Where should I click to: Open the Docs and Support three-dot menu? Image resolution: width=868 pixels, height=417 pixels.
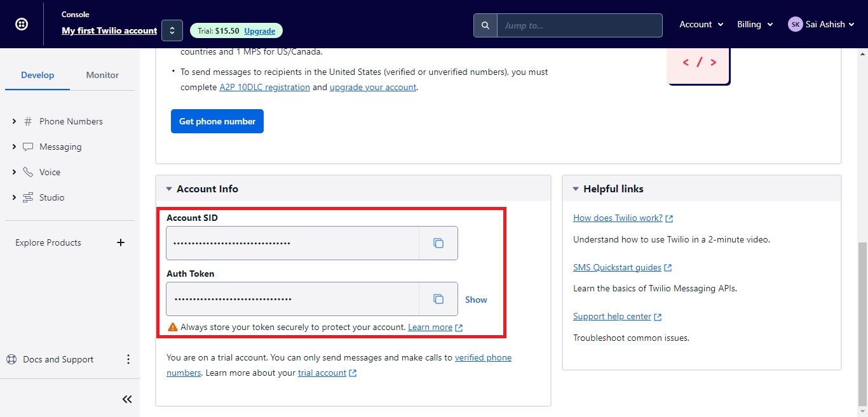point(128,359)
